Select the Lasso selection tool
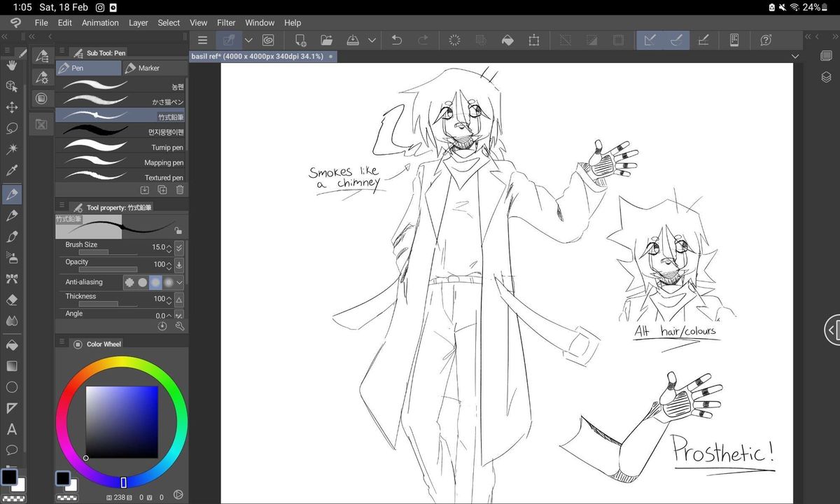 12,128
